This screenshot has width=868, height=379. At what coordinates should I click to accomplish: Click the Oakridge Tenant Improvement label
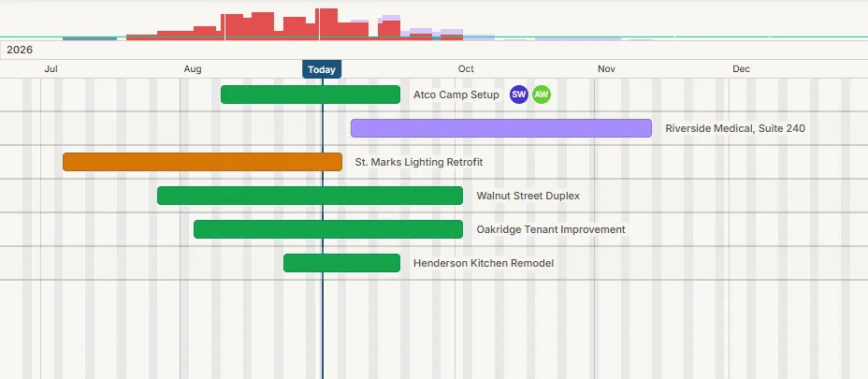point(551,229)
